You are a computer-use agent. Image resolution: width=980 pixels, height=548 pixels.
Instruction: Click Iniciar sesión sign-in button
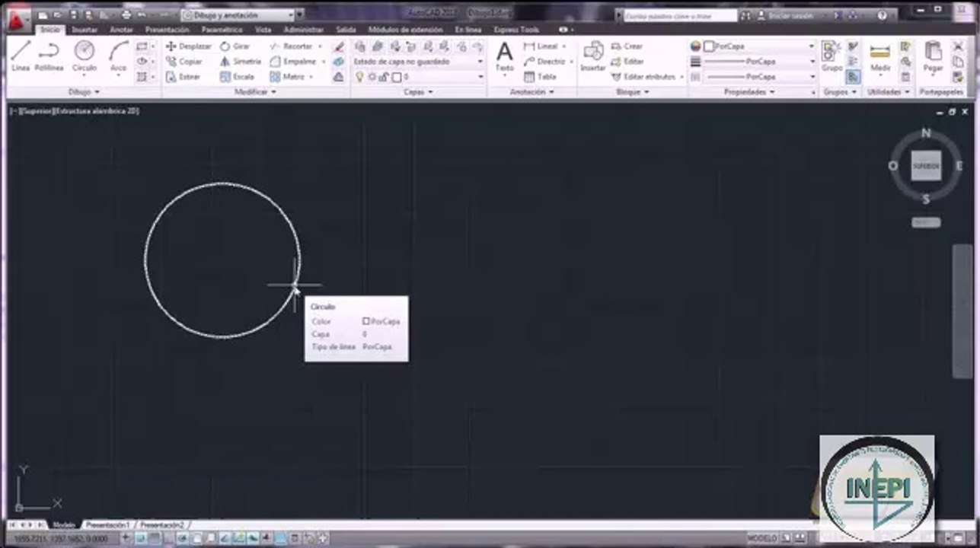point(784,15)
